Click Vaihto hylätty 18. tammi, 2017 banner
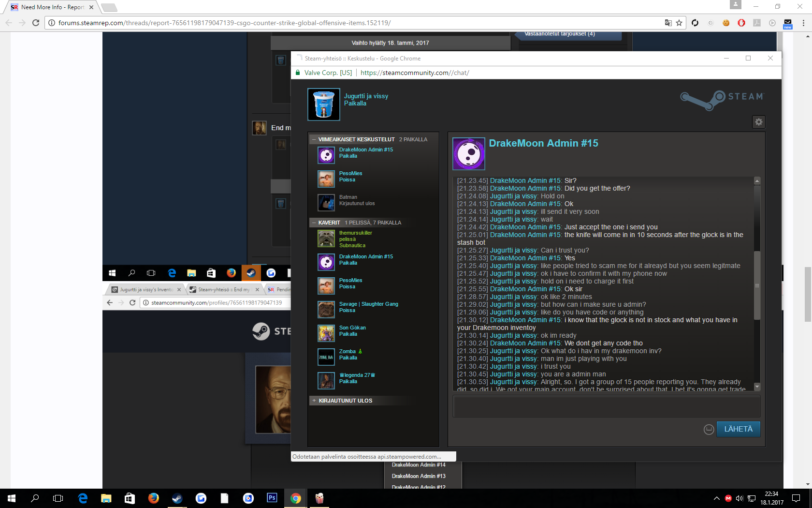This screenshot has width=812, height=508. [x=391, y=43]
